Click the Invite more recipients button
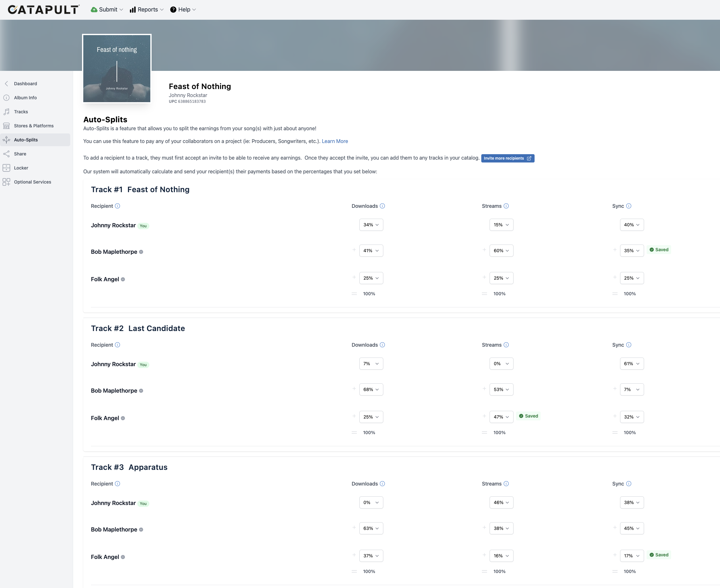The width and height of the screenshot is (720, 588). click(508, 158)
